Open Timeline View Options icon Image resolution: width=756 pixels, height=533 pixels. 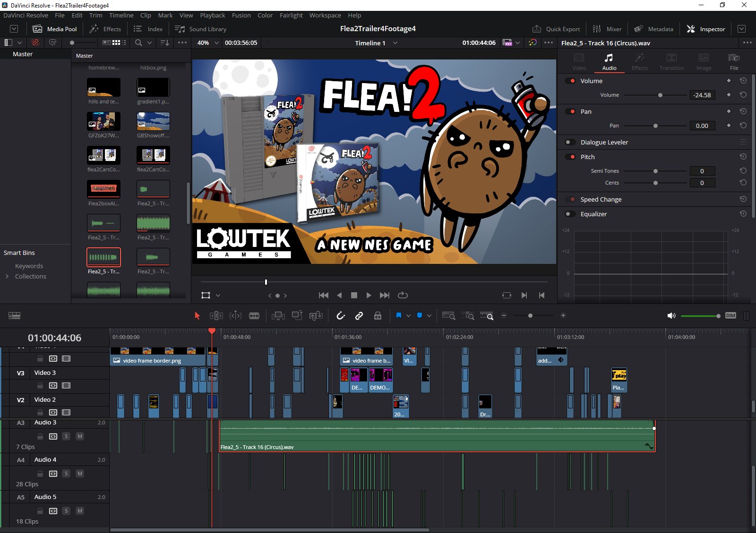pyautogui.click(x=14, y=315)
